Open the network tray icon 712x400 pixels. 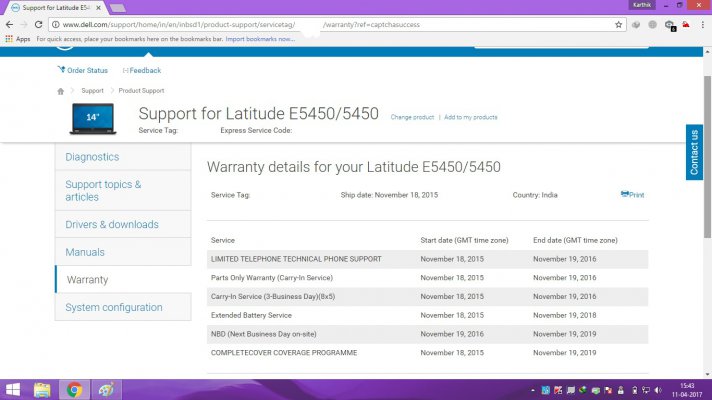646,390
